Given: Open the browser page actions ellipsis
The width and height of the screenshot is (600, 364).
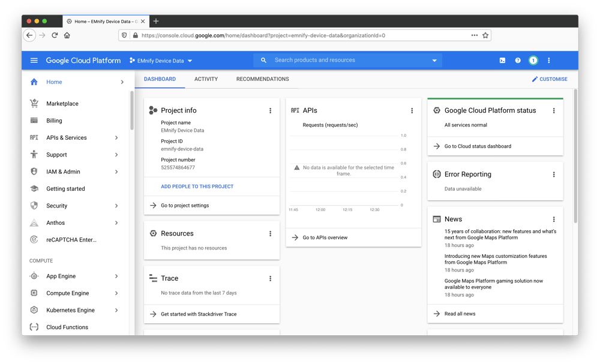Looking at the screenshot, I should coord(475,35).
